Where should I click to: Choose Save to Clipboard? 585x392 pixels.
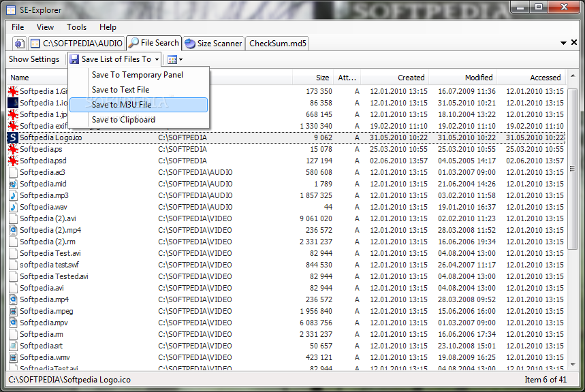coord(138,120)
